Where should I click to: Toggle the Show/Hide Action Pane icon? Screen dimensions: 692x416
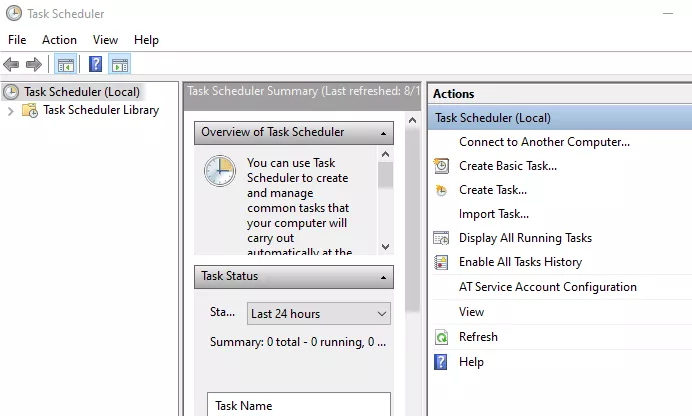[120, 65]
